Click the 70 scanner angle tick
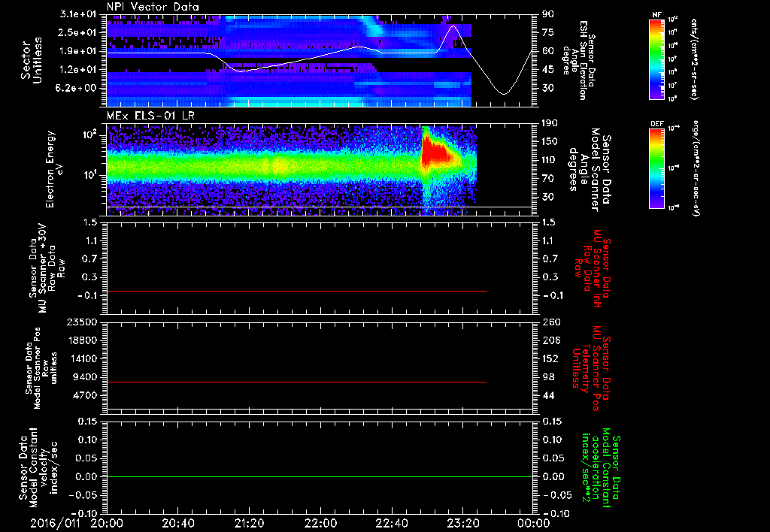Screen dimensions: 770x532 [x=547, y=179]
